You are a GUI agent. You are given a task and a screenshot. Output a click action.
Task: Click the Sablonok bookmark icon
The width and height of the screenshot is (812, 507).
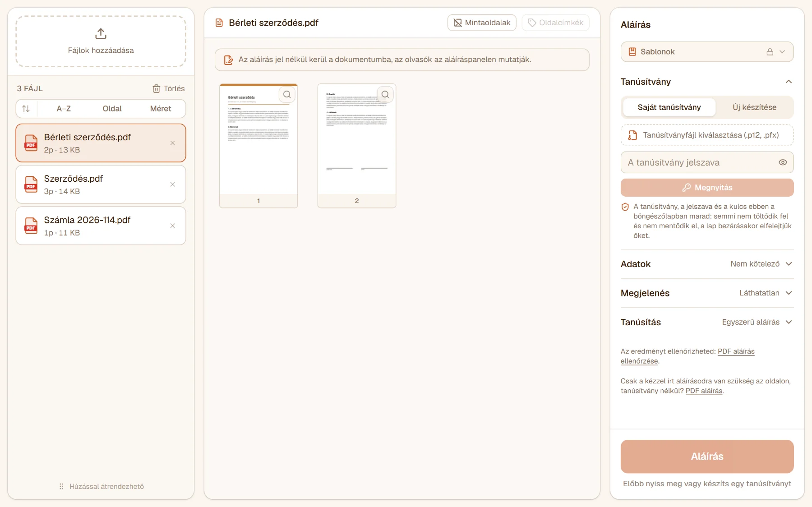[632, 52]
